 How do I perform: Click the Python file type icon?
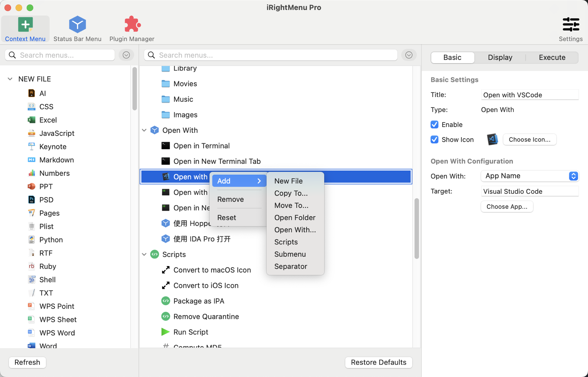point(31,240)
